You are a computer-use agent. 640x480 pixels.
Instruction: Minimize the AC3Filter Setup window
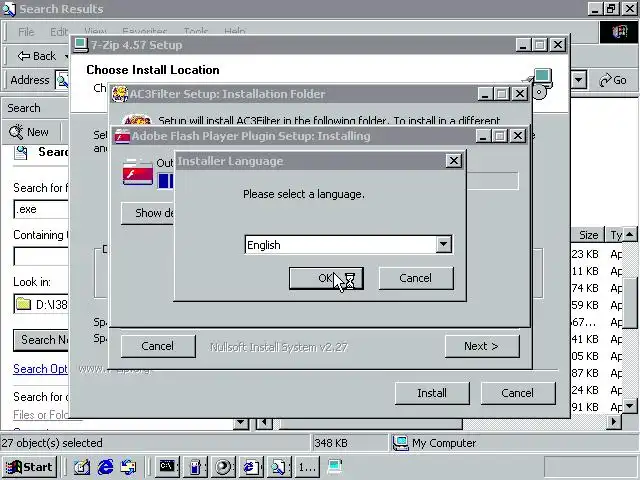click(x=485, y=94)
